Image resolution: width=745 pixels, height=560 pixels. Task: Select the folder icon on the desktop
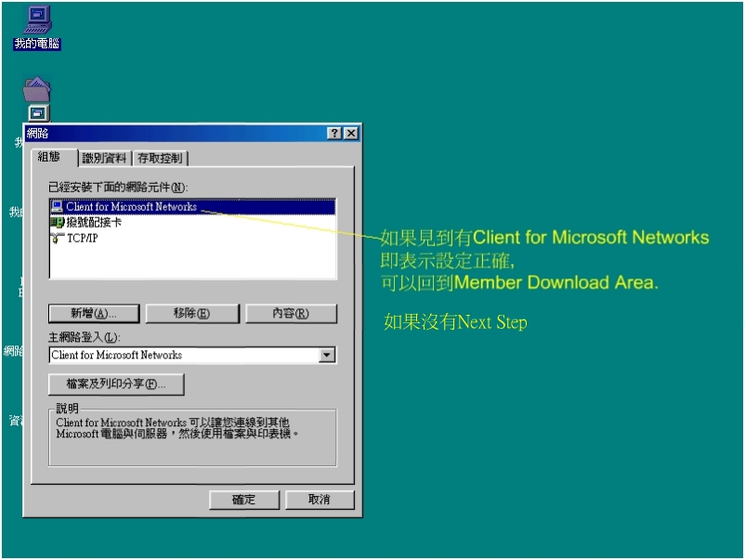click(x=36, y=89)
